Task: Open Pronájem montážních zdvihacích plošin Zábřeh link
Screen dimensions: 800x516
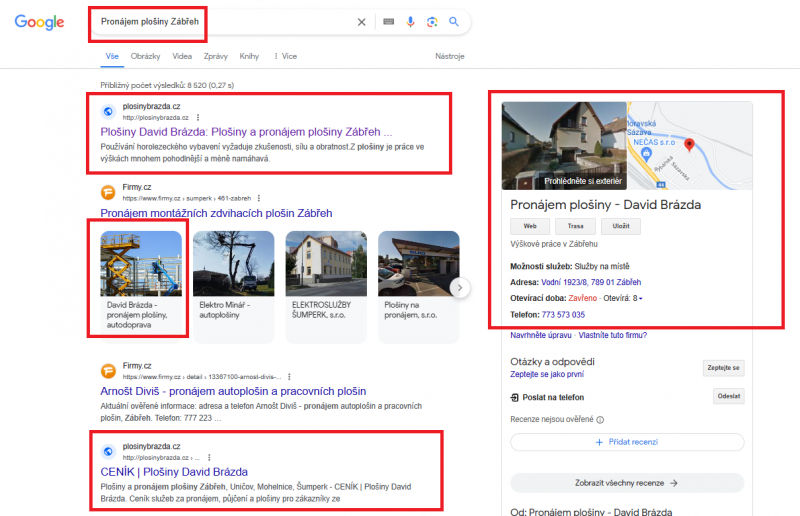Action: click(216, 213)
